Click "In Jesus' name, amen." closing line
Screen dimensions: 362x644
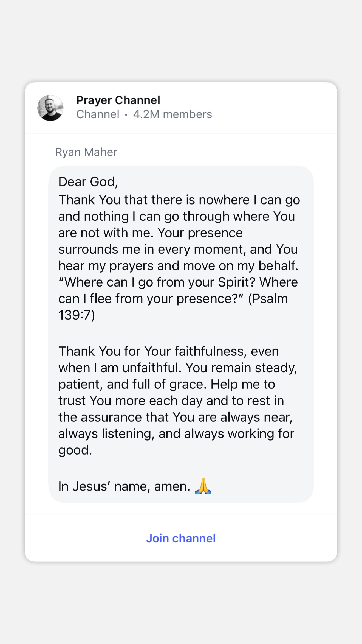pyautogui.click(x=124, y=486)
